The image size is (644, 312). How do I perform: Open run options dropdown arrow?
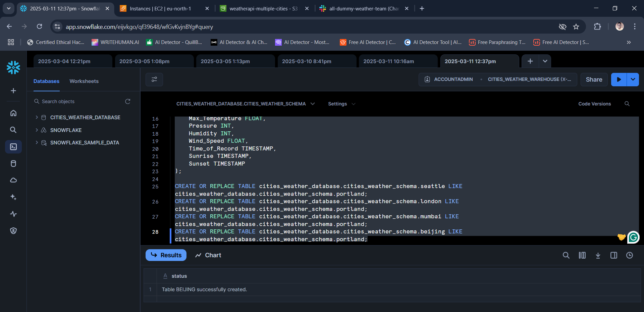point(633,80)
